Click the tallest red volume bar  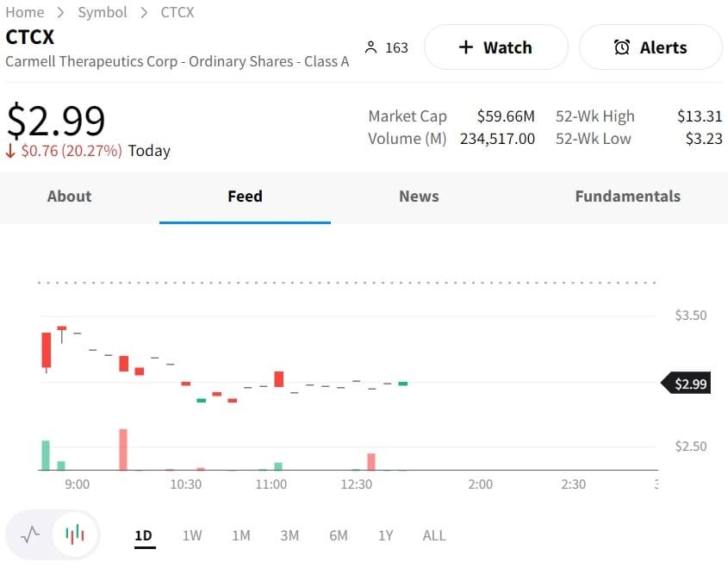click(123, 449)
